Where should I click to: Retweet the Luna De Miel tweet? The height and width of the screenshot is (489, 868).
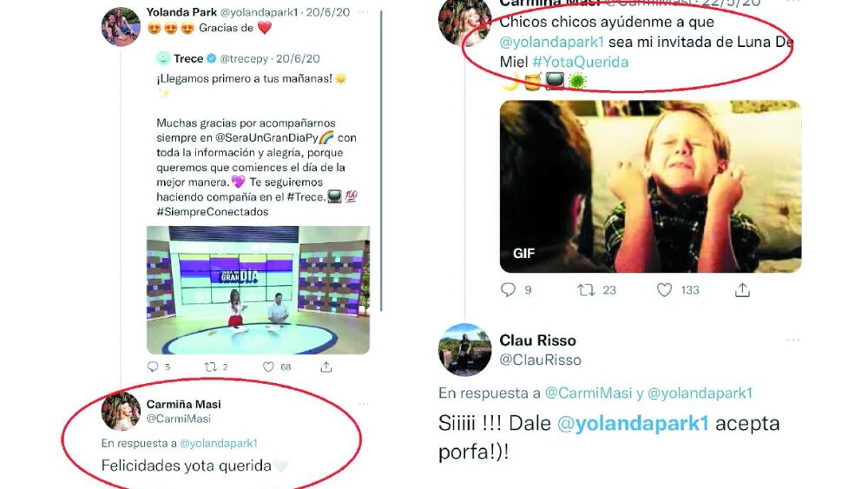[586, 289]
